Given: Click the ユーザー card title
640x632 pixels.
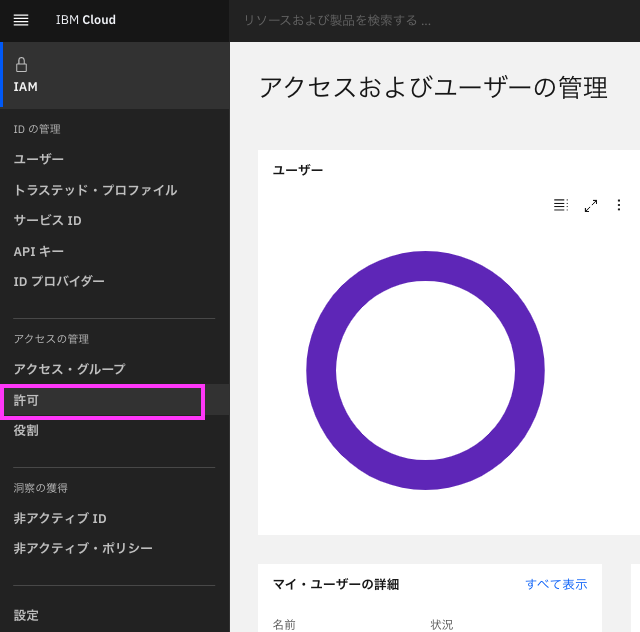Looking at the screenshot, I should click(x=298, y=170).
